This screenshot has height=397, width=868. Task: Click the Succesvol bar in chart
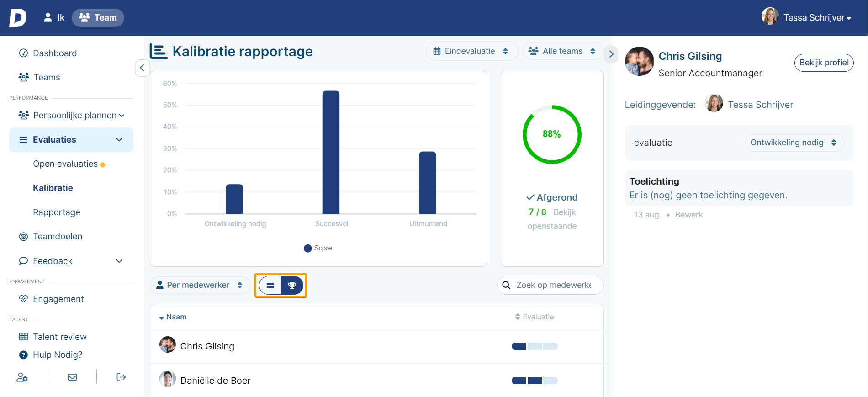coord(331,152)
